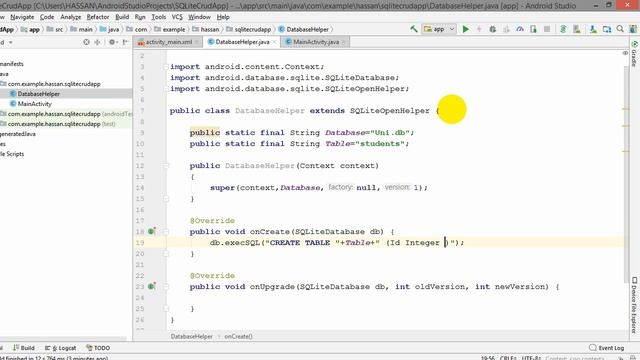Click the project view scroll-from-source target icon
Image resolution: width=640 pixels, height=360 pixels.
coord(86,42)
